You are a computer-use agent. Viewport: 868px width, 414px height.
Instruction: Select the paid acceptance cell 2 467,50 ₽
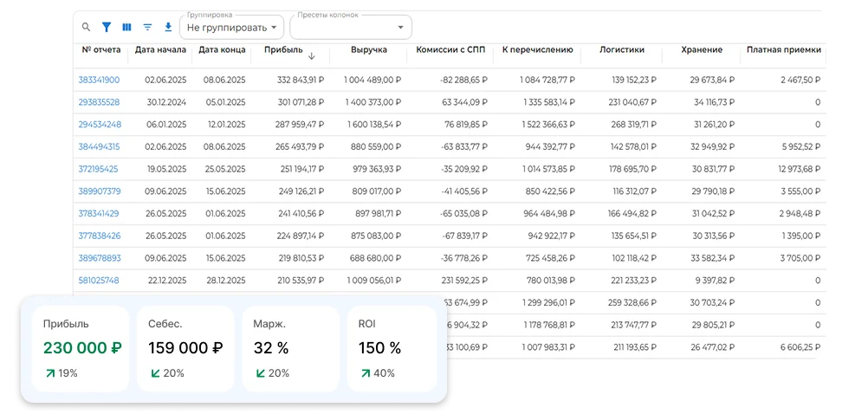point(800,80)
